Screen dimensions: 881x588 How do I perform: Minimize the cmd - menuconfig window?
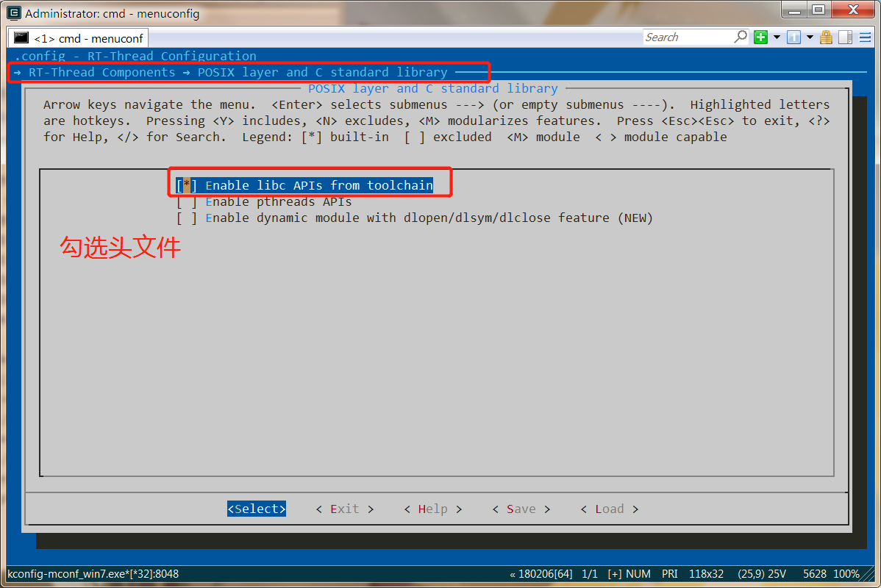pos(794,10)
